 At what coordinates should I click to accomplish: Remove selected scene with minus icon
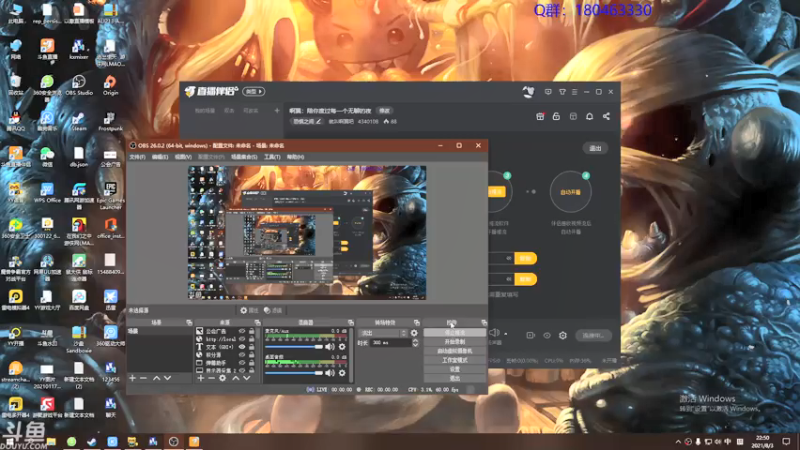pos(143,378)
